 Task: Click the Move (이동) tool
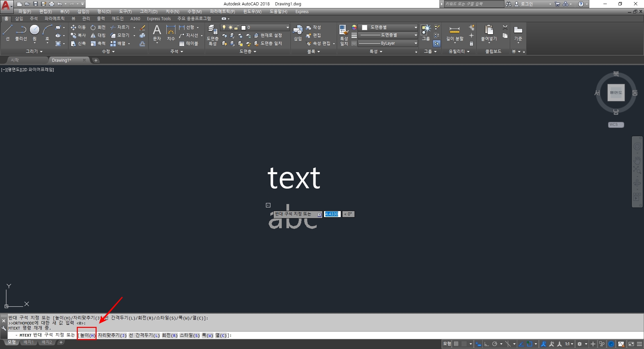(78, 28)
